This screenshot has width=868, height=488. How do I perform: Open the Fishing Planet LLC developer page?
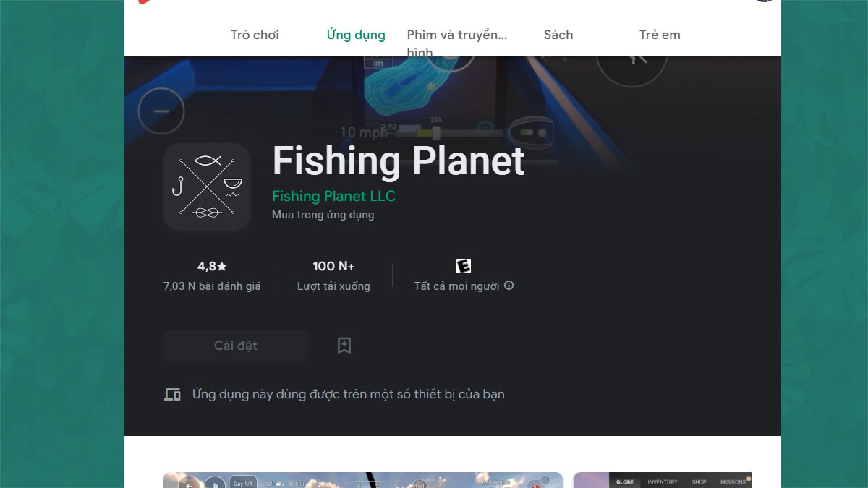tap(333, 196)
